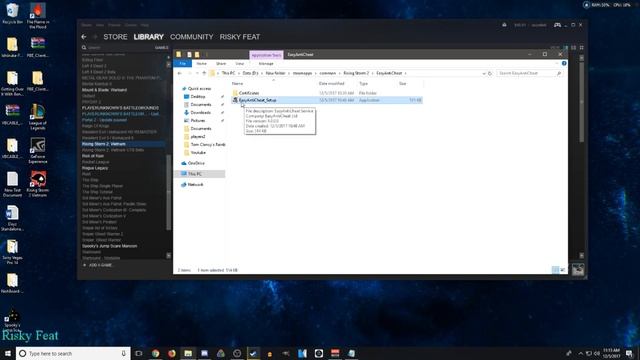Open the Steam STORE tab

click(x=115, y=37)
